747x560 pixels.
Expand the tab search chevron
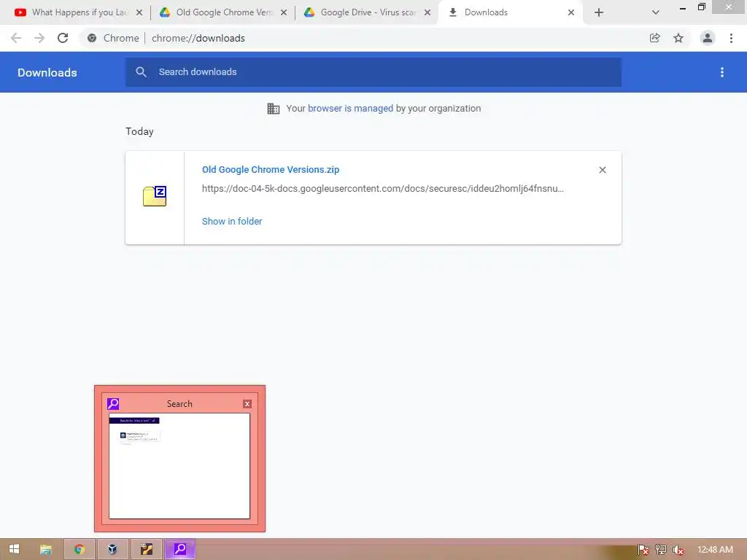pyautogui.click(x=656, y=12)
